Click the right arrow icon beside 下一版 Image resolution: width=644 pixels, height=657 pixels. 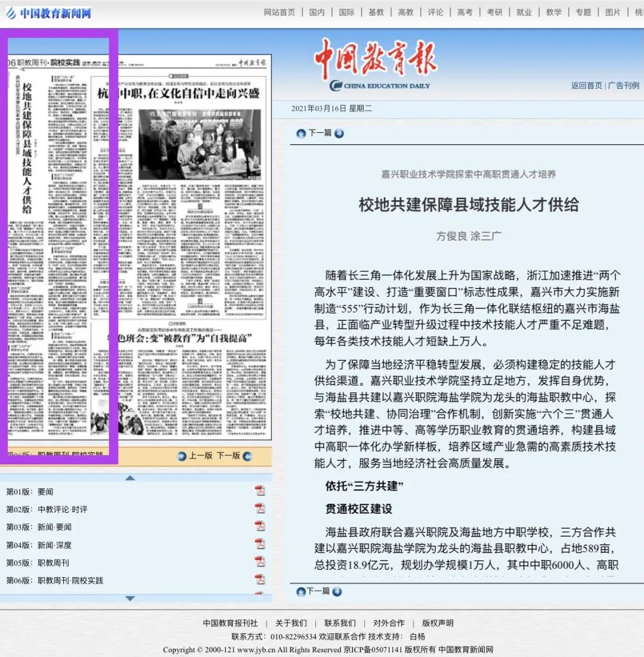tap(247, 456)
